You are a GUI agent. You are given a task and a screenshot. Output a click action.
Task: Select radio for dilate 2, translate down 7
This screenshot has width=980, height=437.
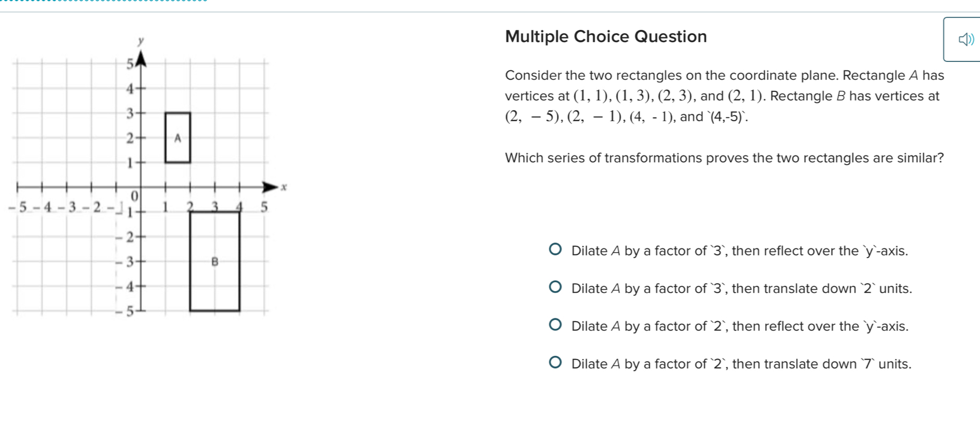click(556, 363)
